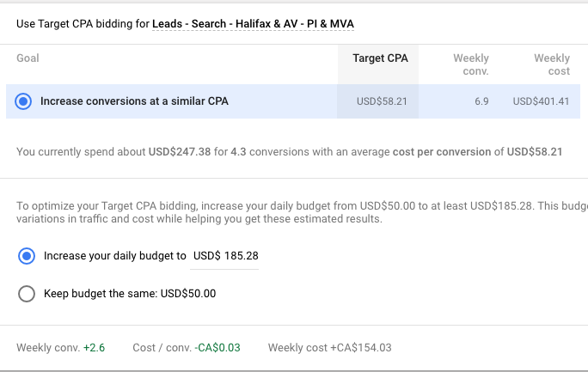This screenshot has width=588, height=372.
Task: Click the 'Goal' column header
Action: 28,58
